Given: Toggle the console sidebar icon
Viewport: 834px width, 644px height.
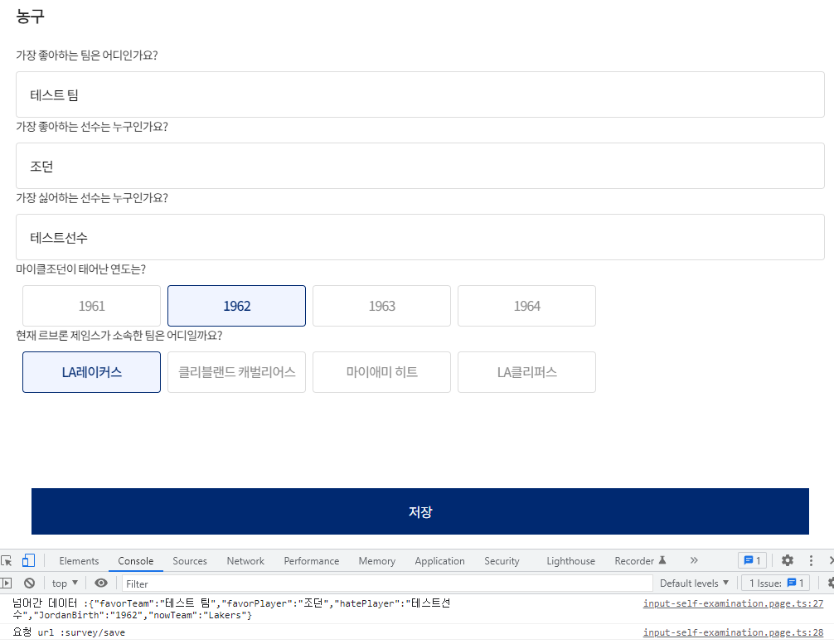Looking at the screenshot, I should (x=6, y=583).
